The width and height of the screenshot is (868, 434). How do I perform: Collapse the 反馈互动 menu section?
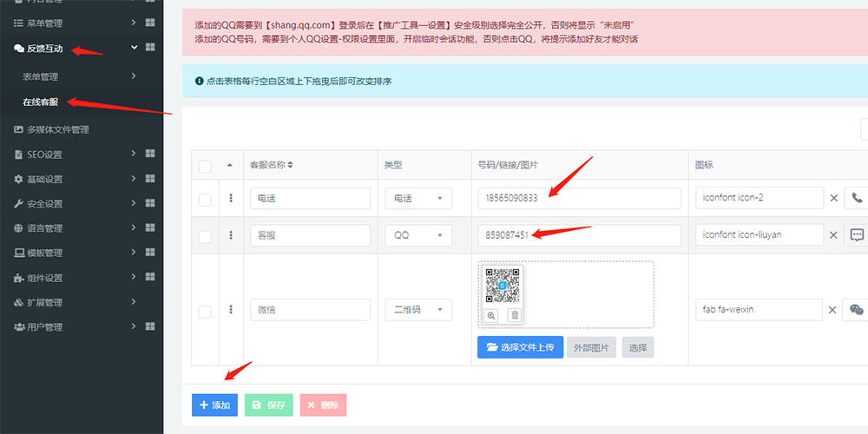pyautogui.click(x=134, y=48)
